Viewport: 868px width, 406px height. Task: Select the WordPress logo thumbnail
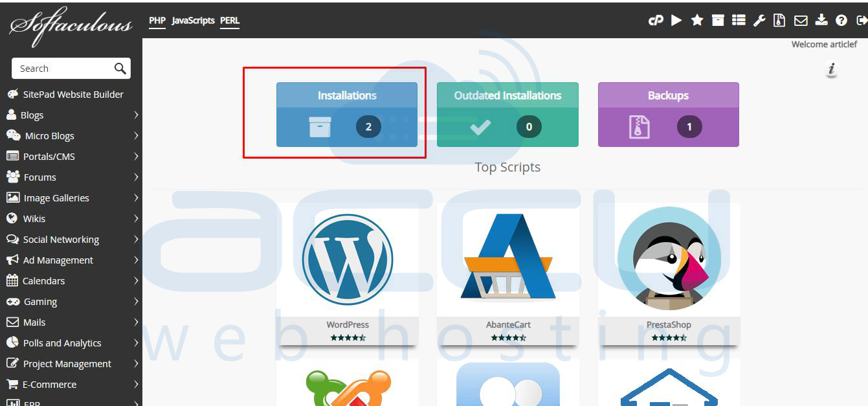click(348, 260)
